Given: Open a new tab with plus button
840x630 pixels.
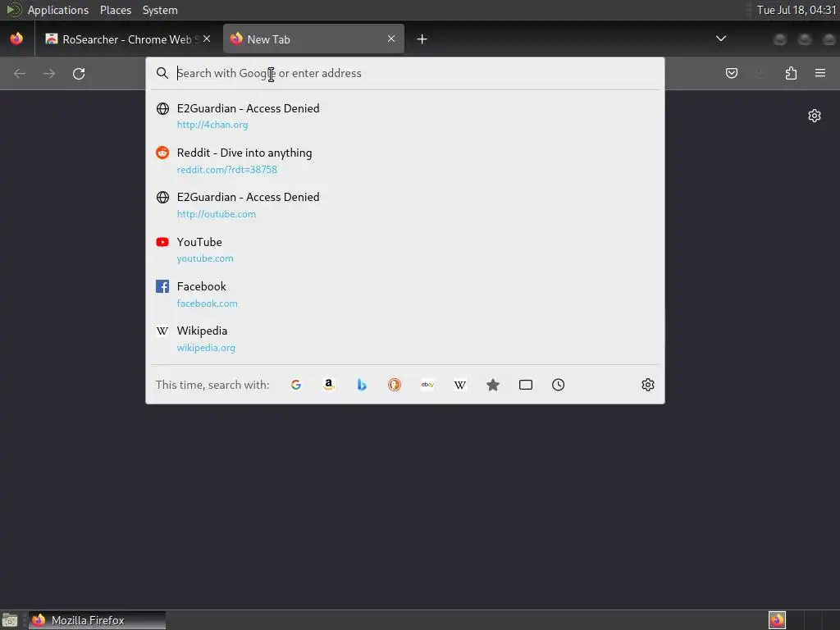Looking at the screenshot, I should pyautogui.click(x=422, y=39).
